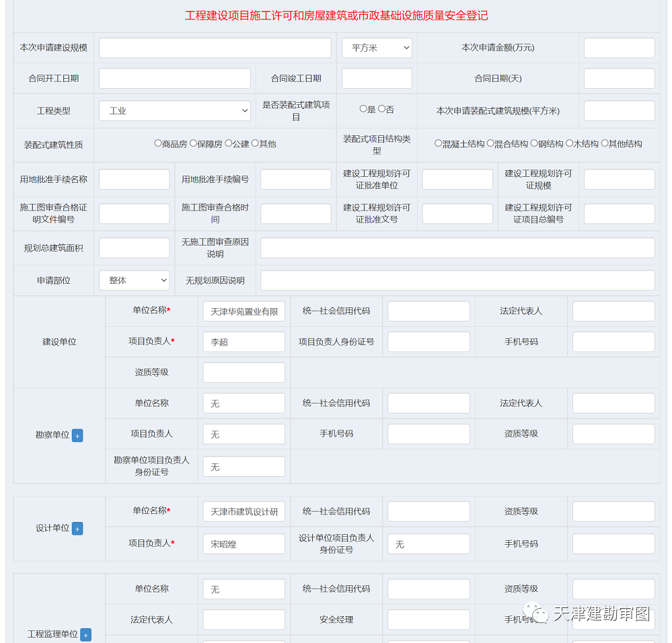Image resolution: width=672 pixels, height=643 pixels.
Task: Click 工程监理单位 安全经理 field
Action: pos(428,620)
